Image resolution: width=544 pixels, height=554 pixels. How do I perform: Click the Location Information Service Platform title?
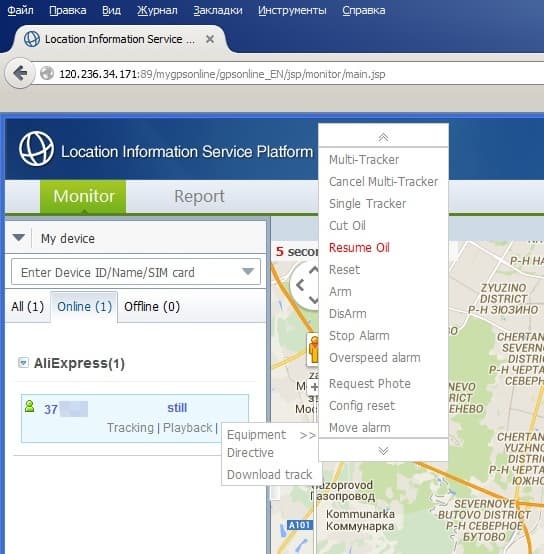point(187,152)
